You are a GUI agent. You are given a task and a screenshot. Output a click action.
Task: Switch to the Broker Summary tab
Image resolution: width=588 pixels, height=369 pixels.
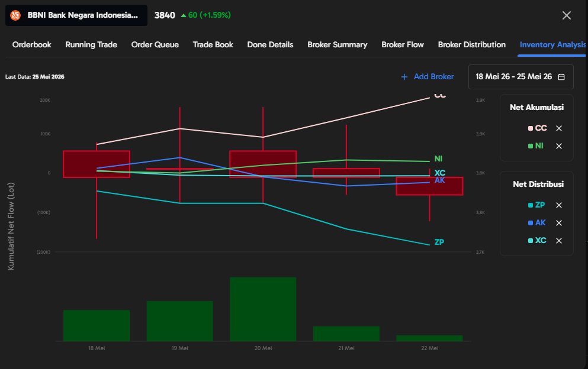[337, 44]
